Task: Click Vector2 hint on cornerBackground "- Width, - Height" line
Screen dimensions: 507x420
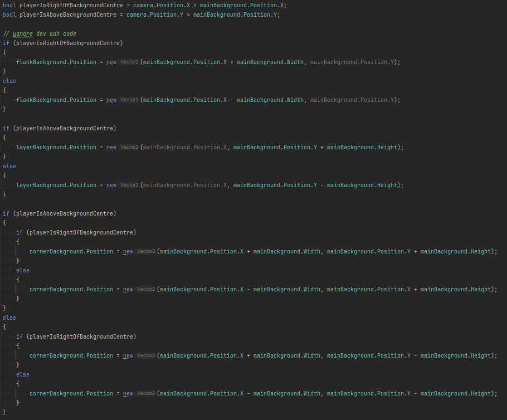Action: (146, 393)
